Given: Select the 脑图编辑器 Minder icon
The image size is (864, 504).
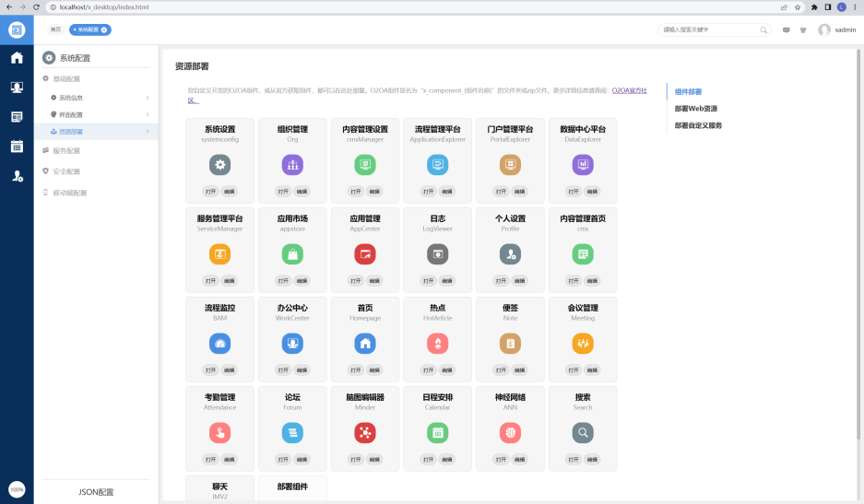Looking at the screenshot, I should [x=365, y=432].
